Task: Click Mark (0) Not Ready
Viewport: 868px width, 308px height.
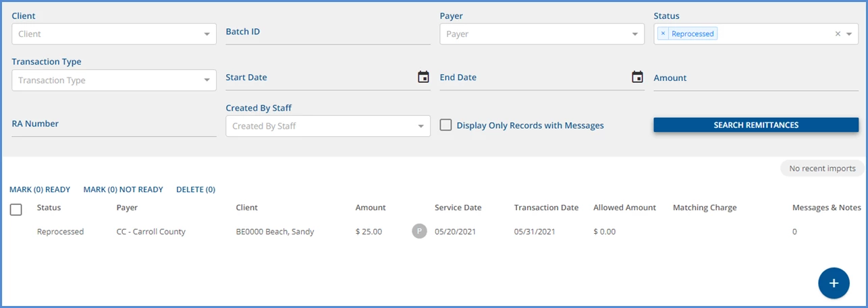Action: tap(124, 189)
